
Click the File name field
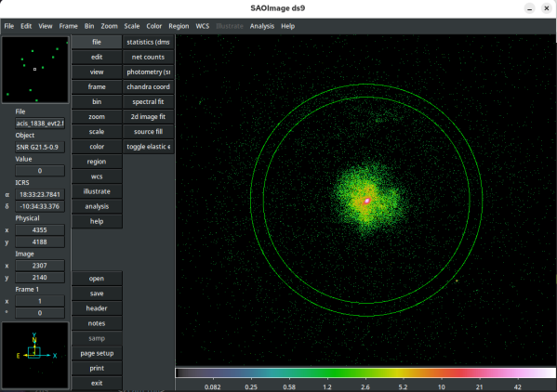click(40, 124)
